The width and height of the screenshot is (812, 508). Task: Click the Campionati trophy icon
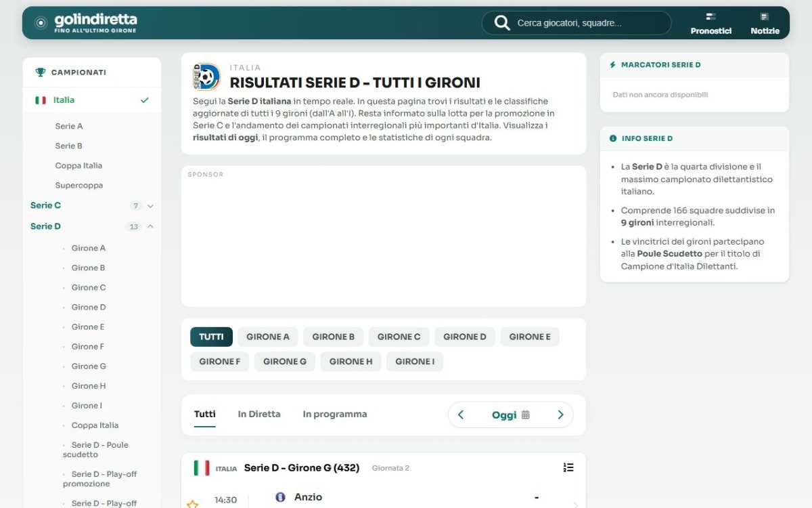[41, 72]
